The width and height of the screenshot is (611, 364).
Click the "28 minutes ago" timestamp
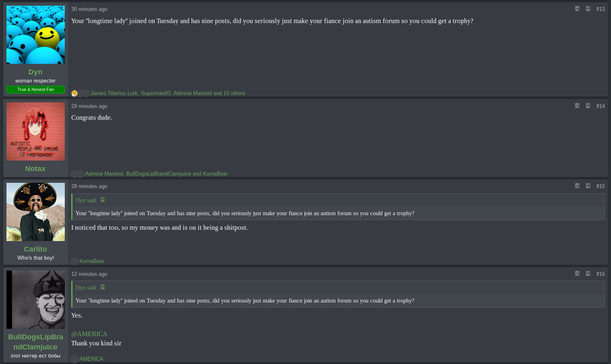[89, 186]
